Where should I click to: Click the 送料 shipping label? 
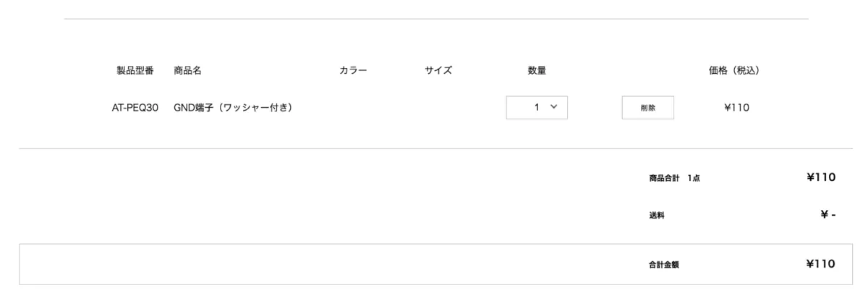[x=657, y=216]
